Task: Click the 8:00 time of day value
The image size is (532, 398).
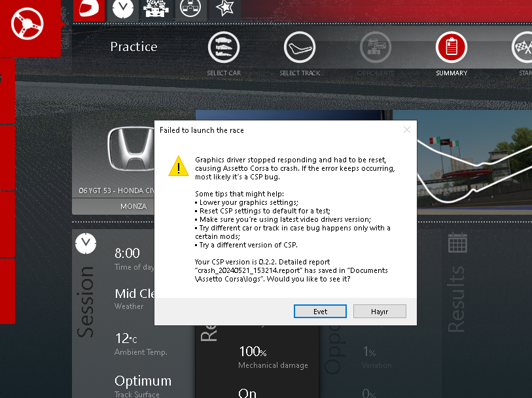Action: click(127, 253)
